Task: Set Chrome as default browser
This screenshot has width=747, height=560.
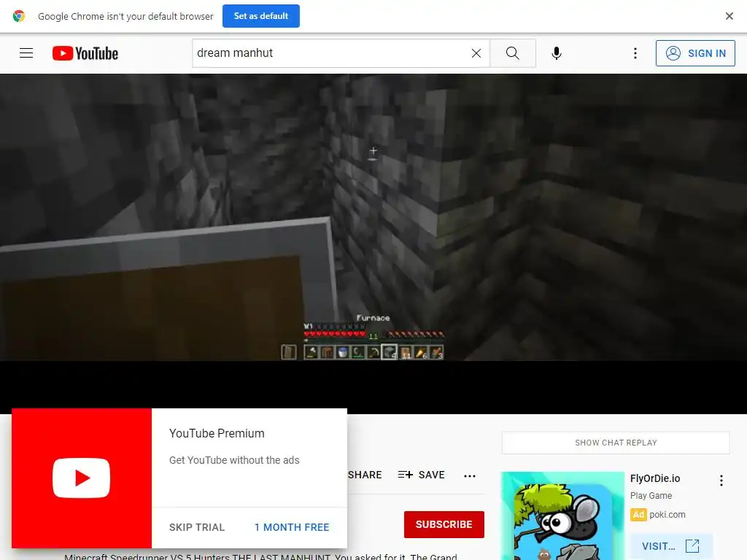Action: click(x=260, y=16)
